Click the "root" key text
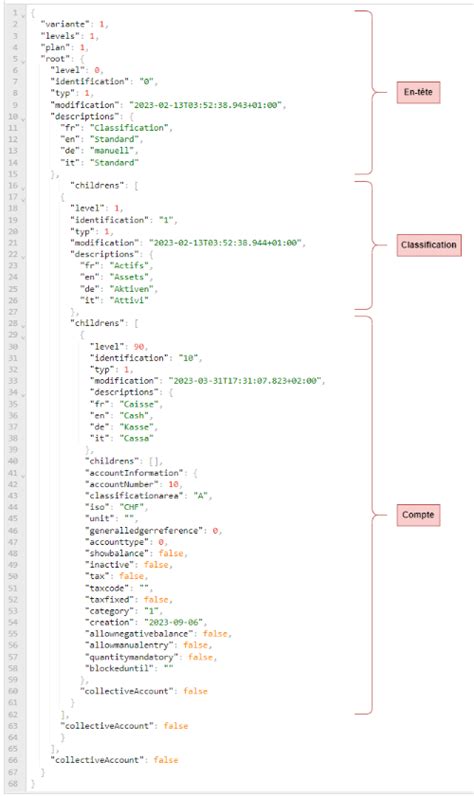Image resolution: width=474 pixels, height=797 pixels. coord(55,59)
